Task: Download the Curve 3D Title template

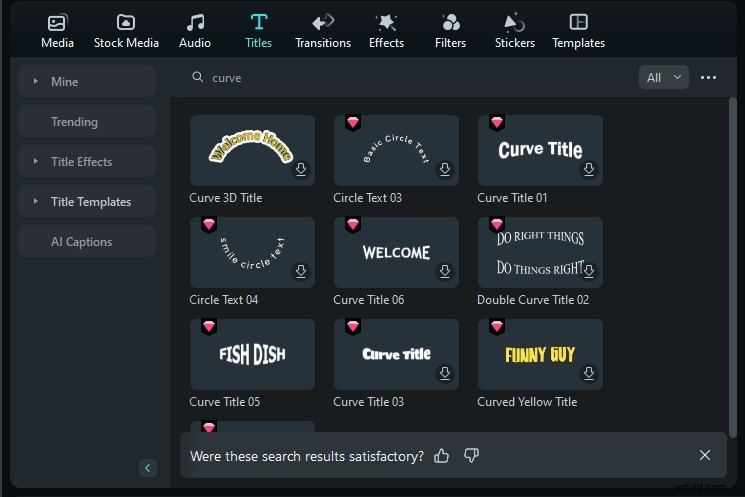Action: tap(301, 170)
